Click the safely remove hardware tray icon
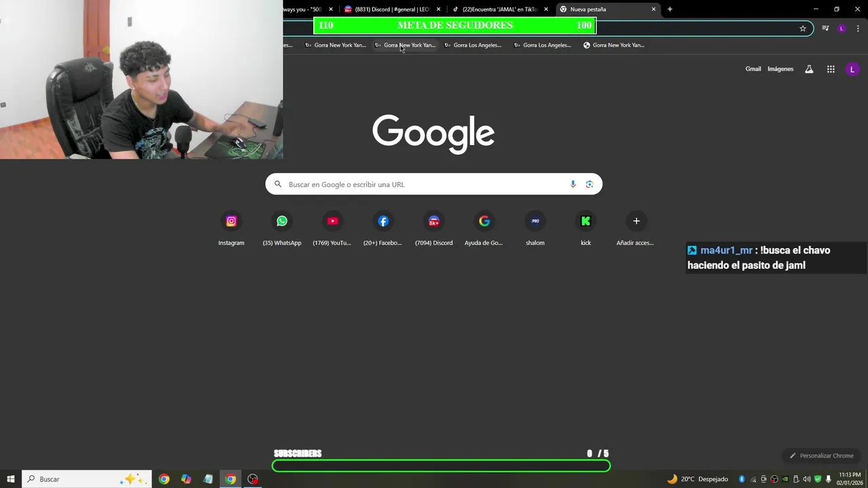The width and height of the screenshot is (868, 488). (796, 479)
